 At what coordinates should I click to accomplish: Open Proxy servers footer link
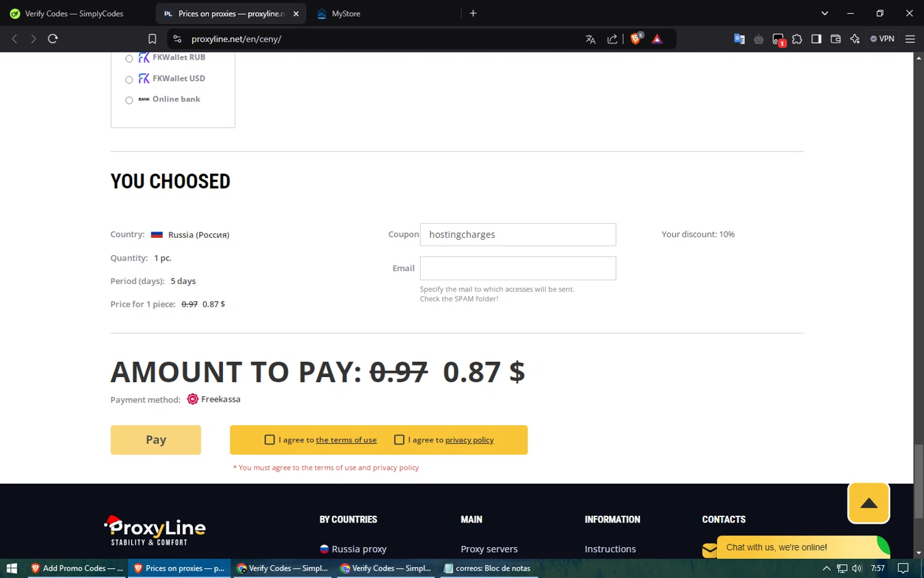click(x=489, y=549)
